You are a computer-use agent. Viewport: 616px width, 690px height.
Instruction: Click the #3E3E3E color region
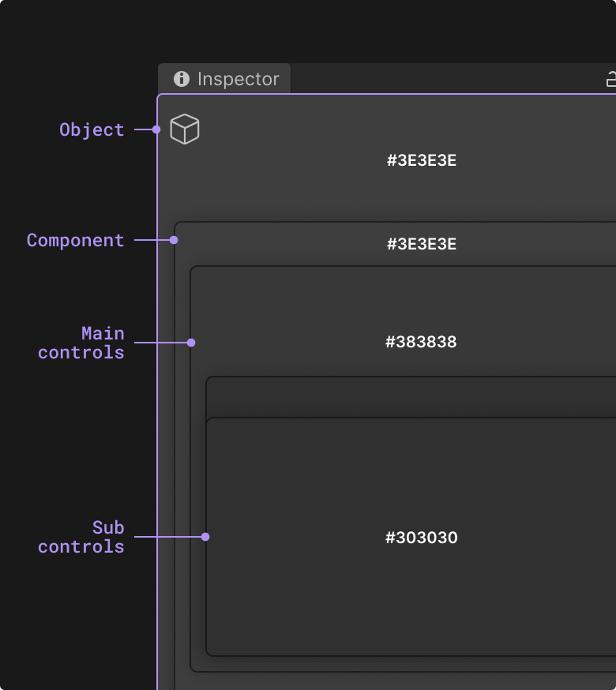[422, 160]
